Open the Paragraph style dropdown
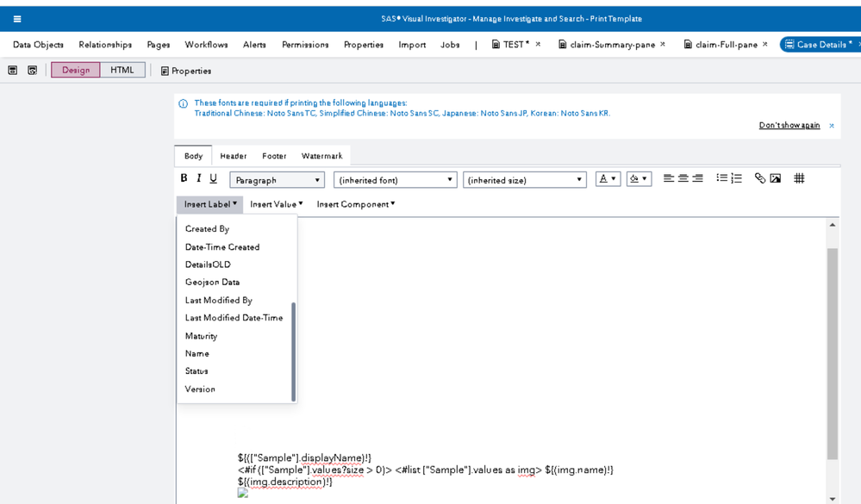The width and height of the screenshot is (861, 504). click(277, 180)
